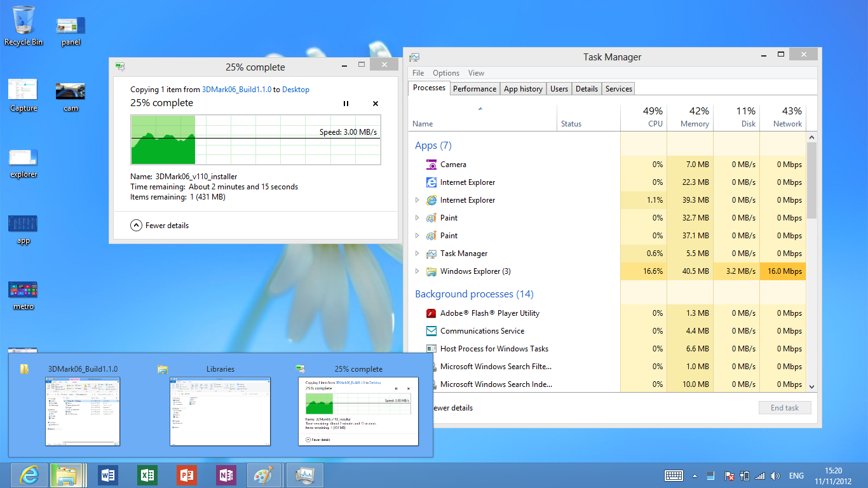Select the app desktop icon
Screen dimensions: 868x488
pyautogui.click(x=24, y=230)
